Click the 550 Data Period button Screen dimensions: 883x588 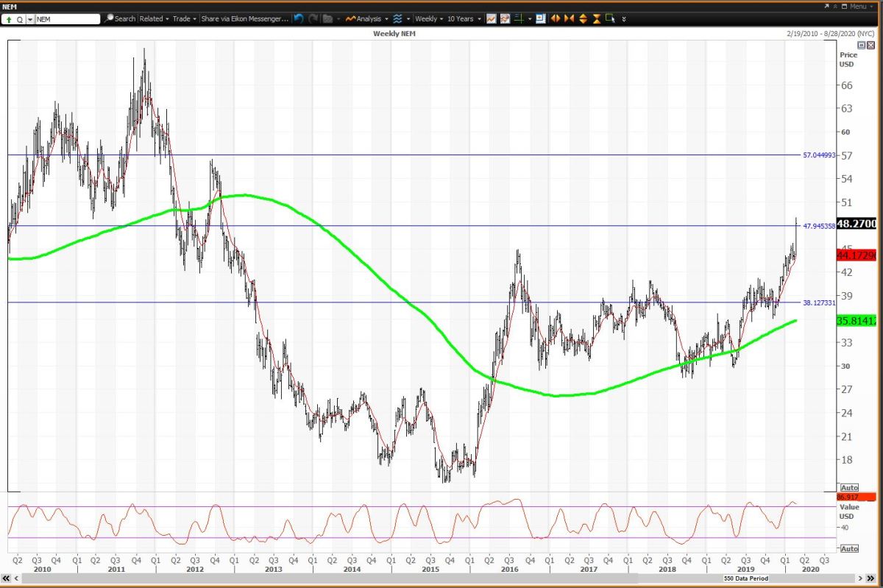[745, 578]
